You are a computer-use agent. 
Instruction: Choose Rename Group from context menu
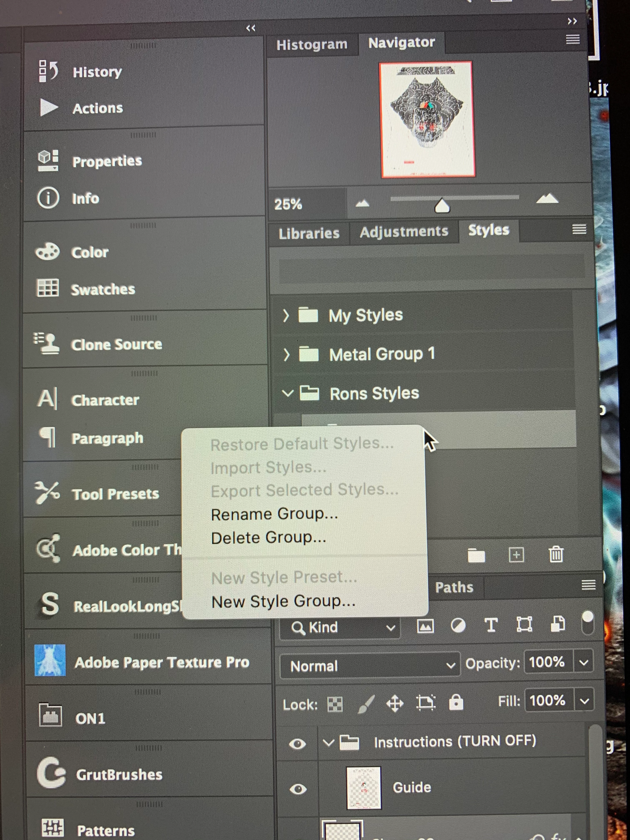pos(274,514)
